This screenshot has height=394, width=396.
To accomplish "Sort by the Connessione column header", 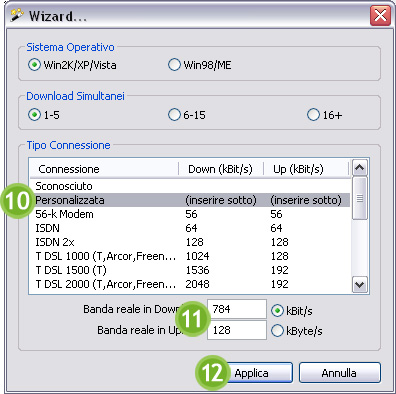I will [x=104, y=169].
